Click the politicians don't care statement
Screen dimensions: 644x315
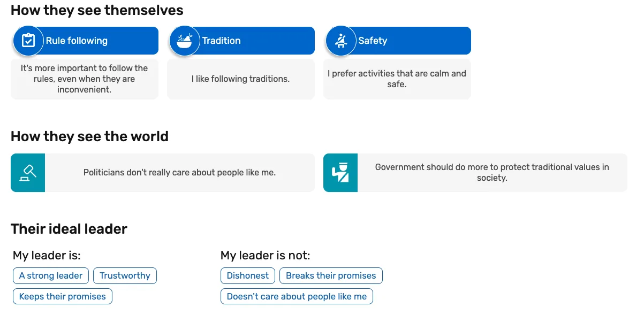179,173
